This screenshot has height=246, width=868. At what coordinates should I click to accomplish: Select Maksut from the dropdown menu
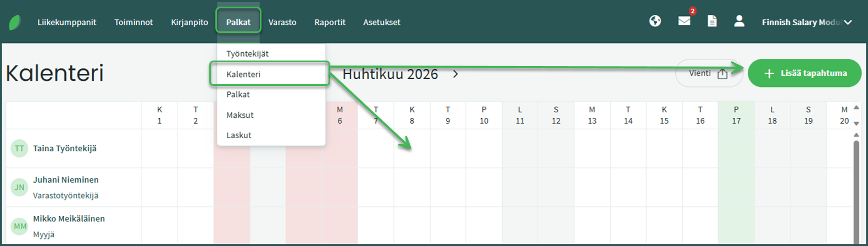(240, 115)
